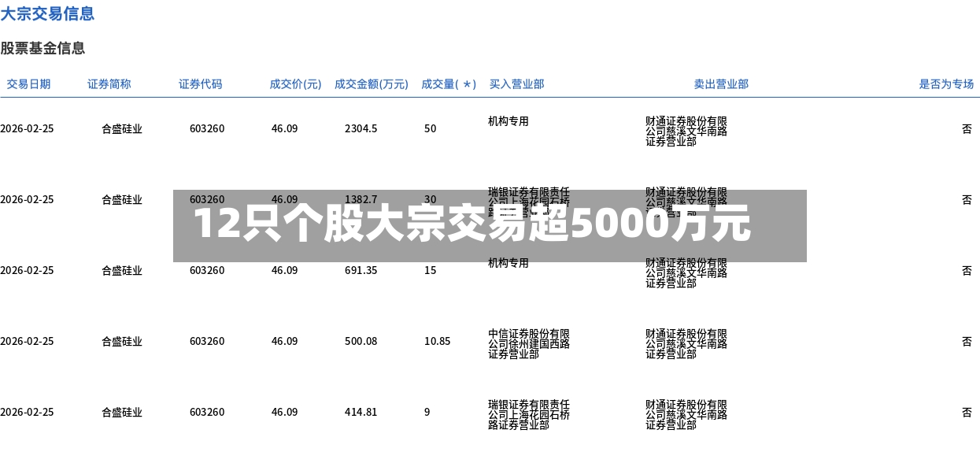This screenshot has width=980, height=452.
Task: Select volume cell 10.85
Action: coord(437,341)
